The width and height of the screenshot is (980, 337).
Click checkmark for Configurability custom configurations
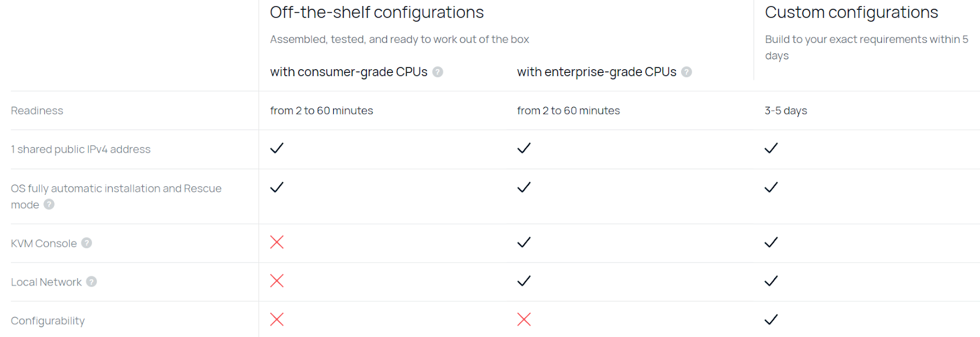point(771,319)
